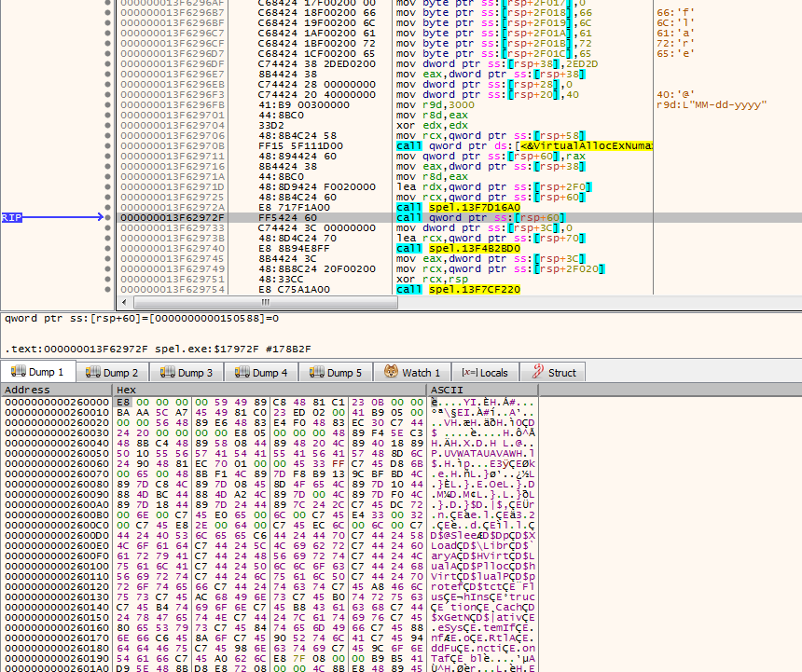The image size is (802, 672).
Task: Select highlighted first hex byte E8 at 0000000000260000
Action: 123,403
